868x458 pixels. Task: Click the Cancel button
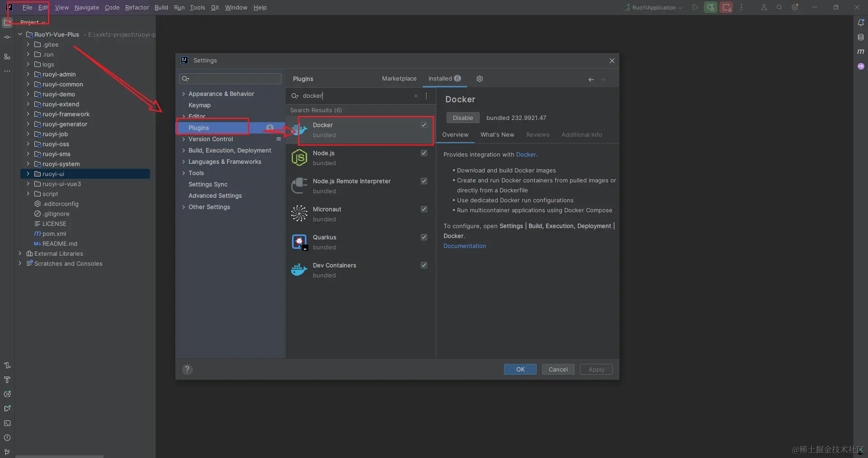(558, 369)
